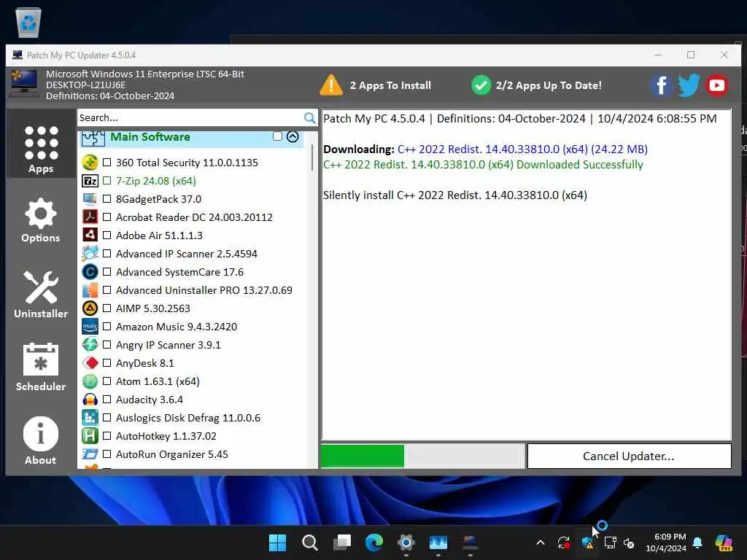Click the search magnifier icon
Screen dimensions: 747x560
tap(309, 117)
